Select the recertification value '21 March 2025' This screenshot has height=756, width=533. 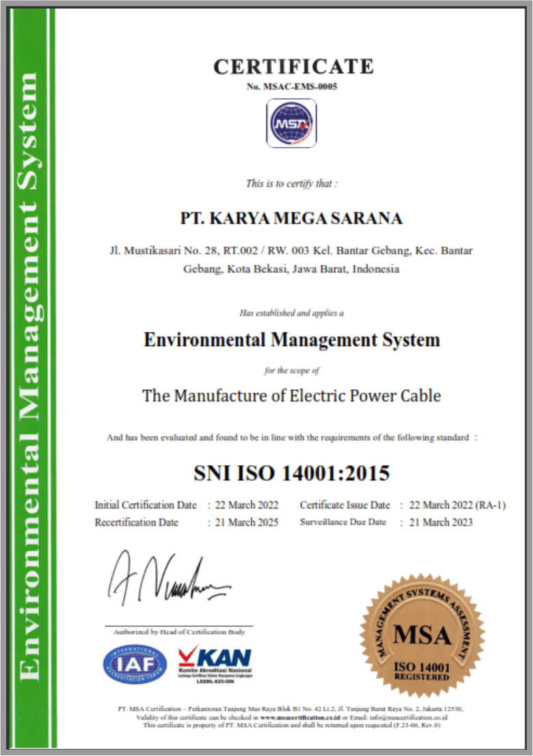pyautogui.click(x=246, y=522)
